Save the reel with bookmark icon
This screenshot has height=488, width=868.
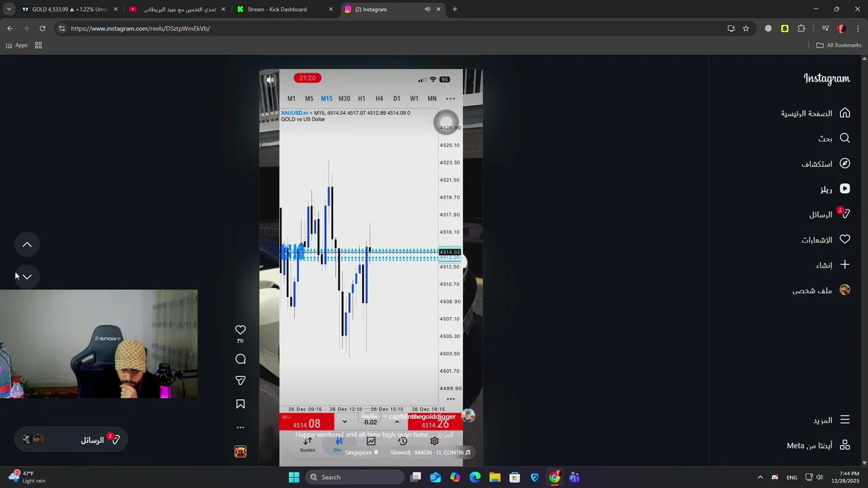(240, 404)
